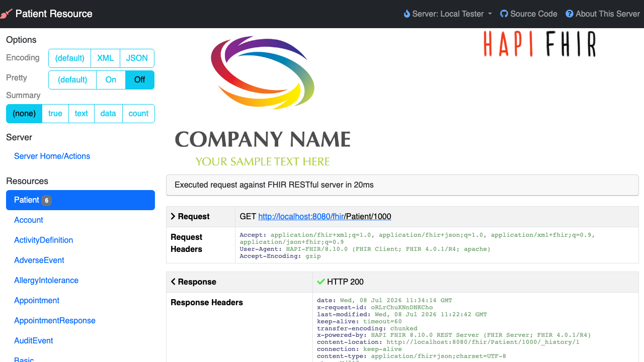
Task: Click the x-request-id header line
Action: pyautogui.click(x=375, y=307)
